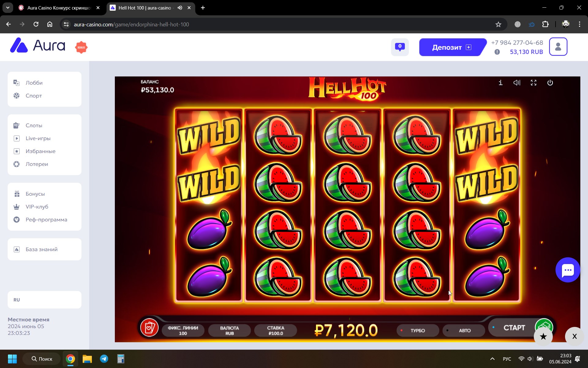The height and width of the screenshot is (368, 588).
Task: Open the notifications message icon
Action: click(x=400, y=47)
